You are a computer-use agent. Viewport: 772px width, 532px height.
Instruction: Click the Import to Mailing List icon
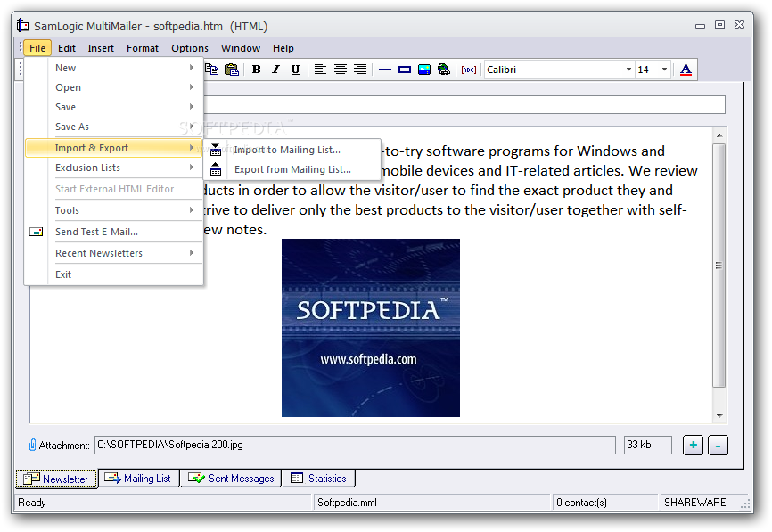coord(216,150)
